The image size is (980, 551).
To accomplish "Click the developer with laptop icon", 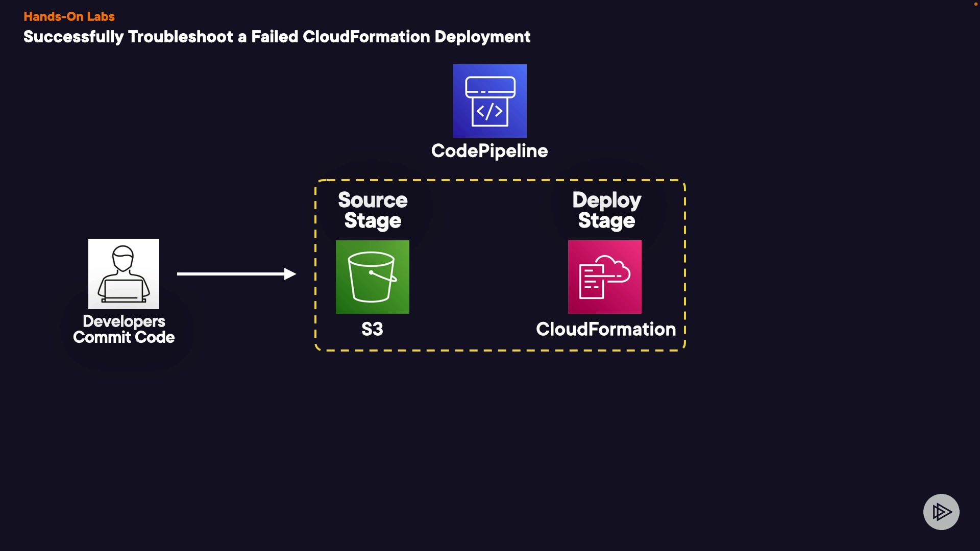I will tap(124, 273).
